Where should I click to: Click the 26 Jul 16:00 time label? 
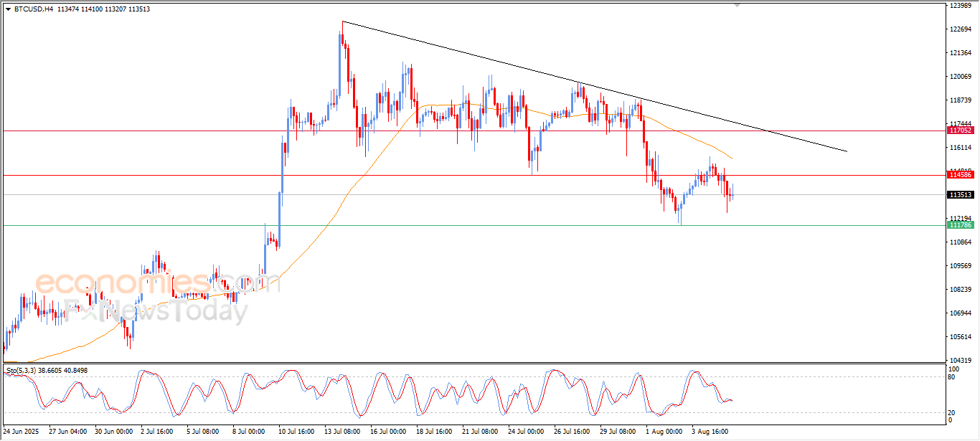pos(571,432)
